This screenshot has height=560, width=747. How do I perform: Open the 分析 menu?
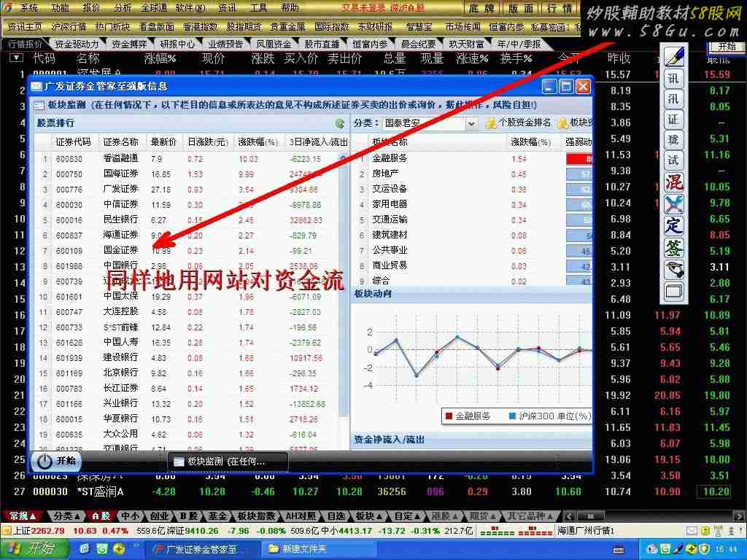coord(123,7)
